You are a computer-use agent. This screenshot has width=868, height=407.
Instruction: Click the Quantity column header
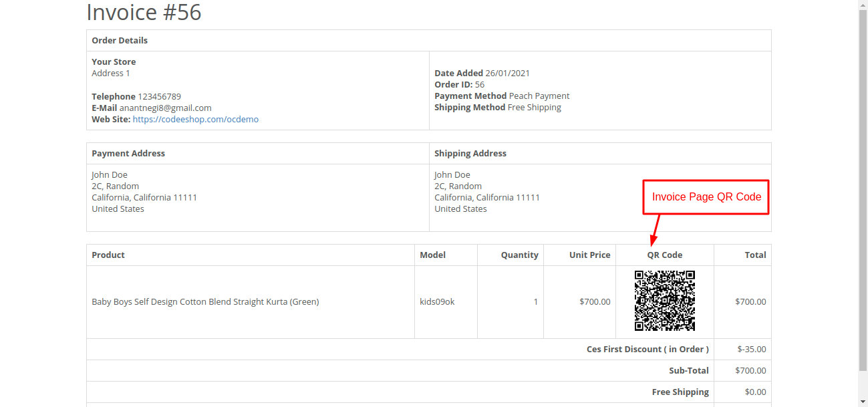coord(519,255)
